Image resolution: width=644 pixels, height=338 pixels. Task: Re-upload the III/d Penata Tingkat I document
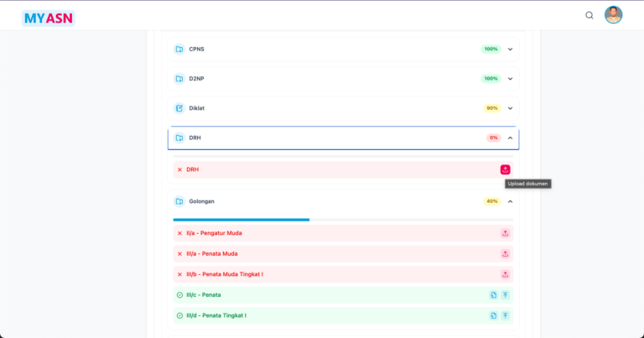[505, 315]
